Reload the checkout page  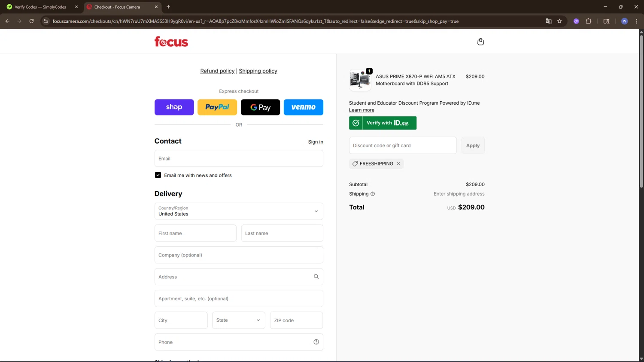click(x=31, y=21)
